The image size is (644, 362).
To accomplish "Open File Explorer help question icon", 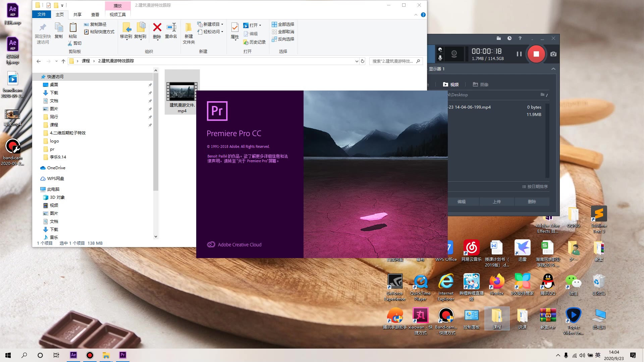I will (x=423, y=15).
